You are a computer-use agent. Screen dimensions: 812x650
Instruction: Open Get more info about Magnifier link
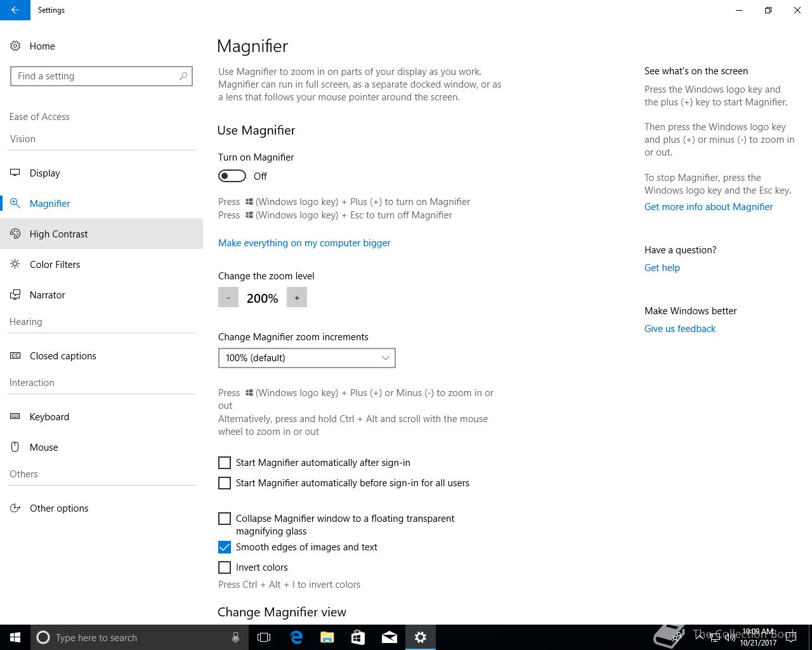click(x=709, y=207)
